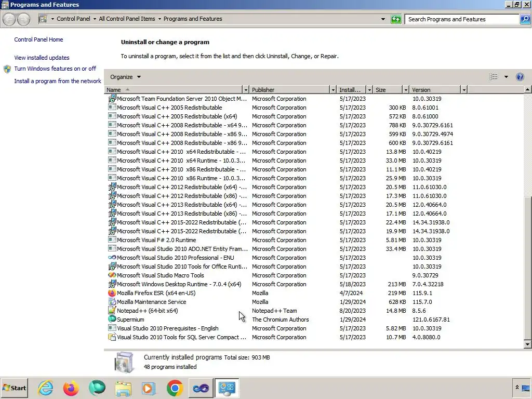Click the Change your view icon
The height and width of the screenshot is (399, 532).
coord(494,77)
